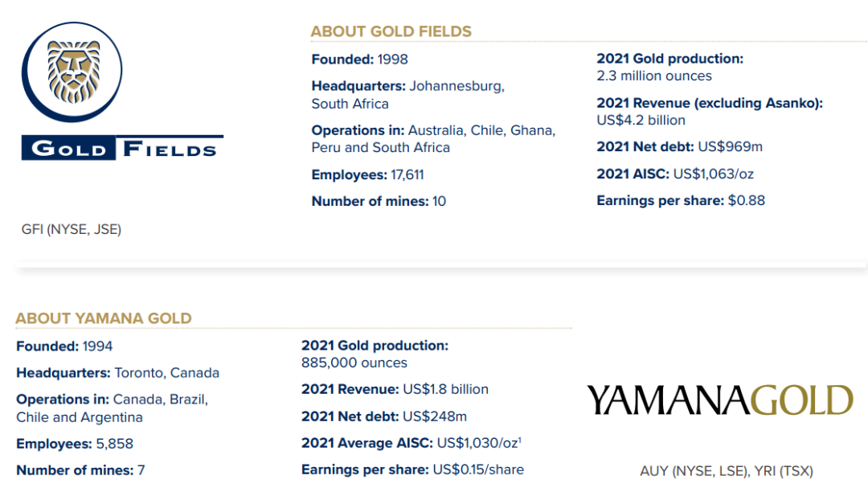Click the GFI (NYSE, JSE) ticker text
This screenshot has height=492, width=868.
pyautogui.click(x=72, y=230)
